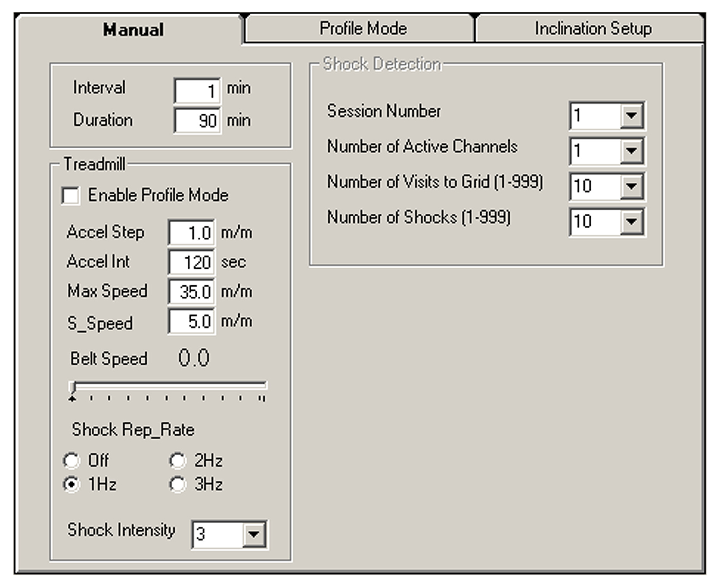Edit the S_Speed value field

[x=192, y=321]
